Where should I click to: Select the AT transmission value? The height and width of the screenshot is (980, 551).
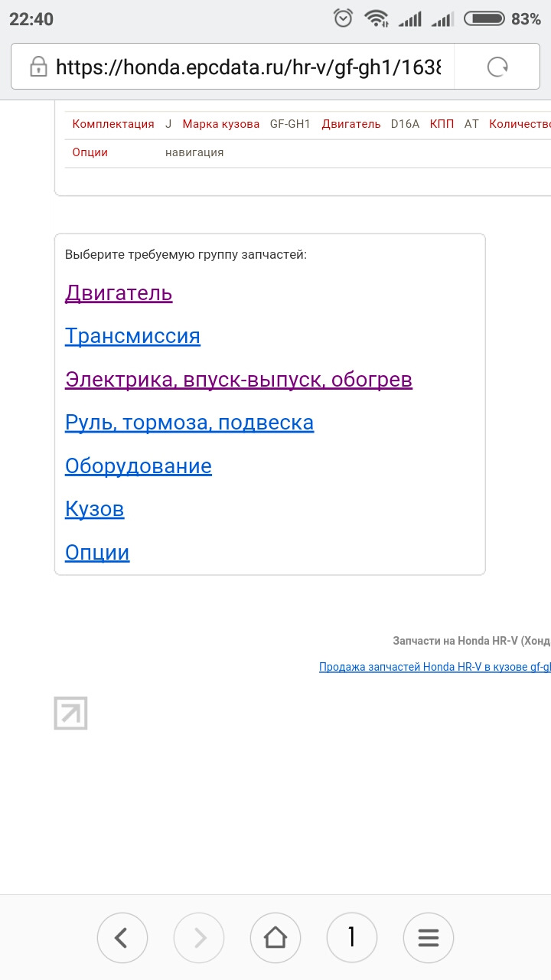coord(471,124)
